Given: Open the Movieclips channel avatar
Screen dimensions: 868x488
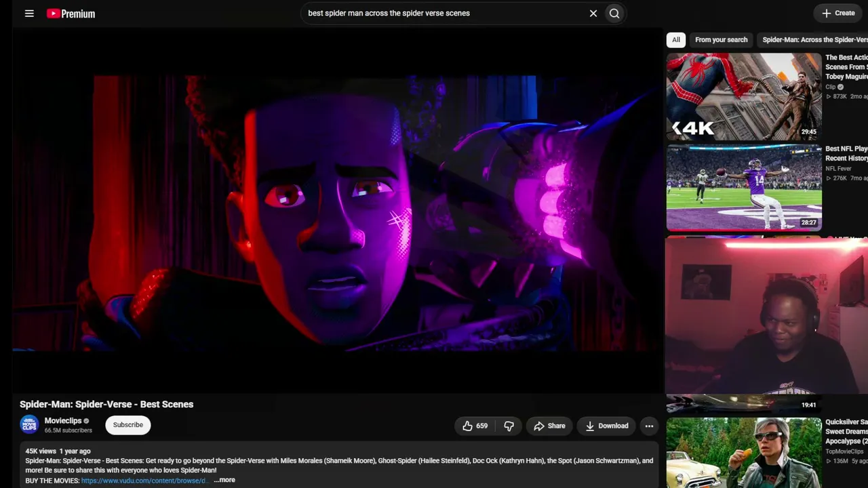Looking at the screenshot, I should tap(29, 425).
